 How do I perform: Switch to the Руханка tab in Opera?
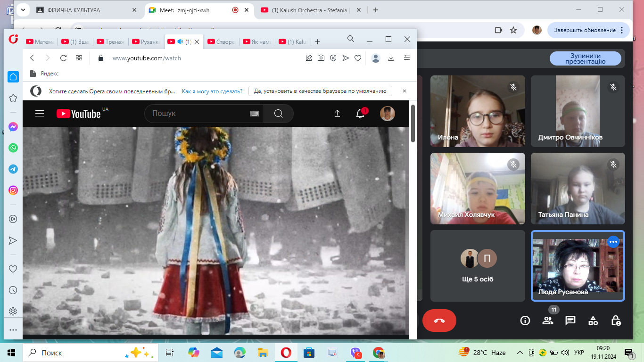pyautogui.click(x=146, y=41)
